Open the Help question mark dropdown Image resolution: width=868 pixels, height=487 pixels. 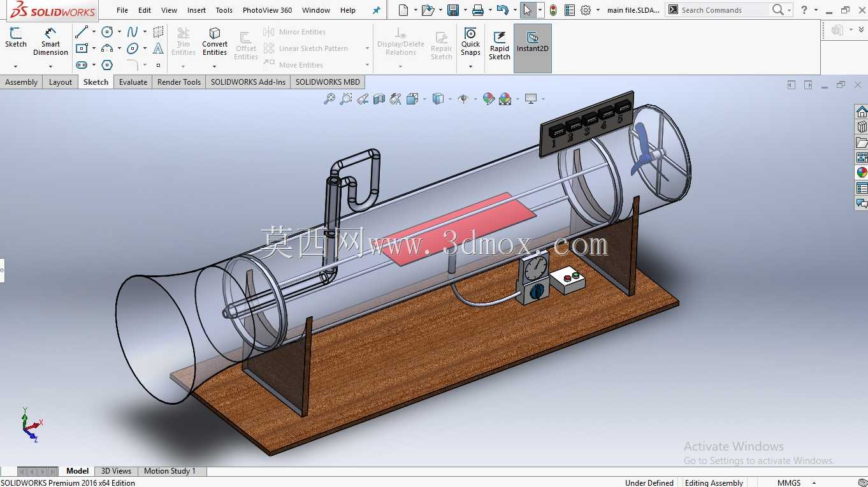[x=816, y=10]
